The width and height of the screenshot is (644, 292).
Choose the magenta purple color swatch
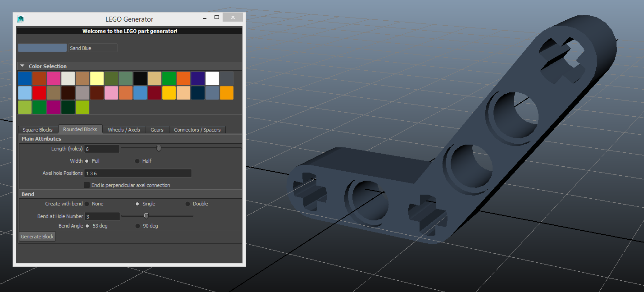pyautogui.click(x=54, y=107)
